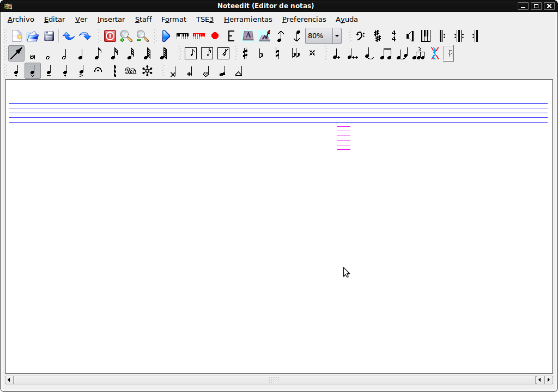Click the pedal release asterisk icon
Image resolution: width=558 pixels, height=392 pixels.
147,71
